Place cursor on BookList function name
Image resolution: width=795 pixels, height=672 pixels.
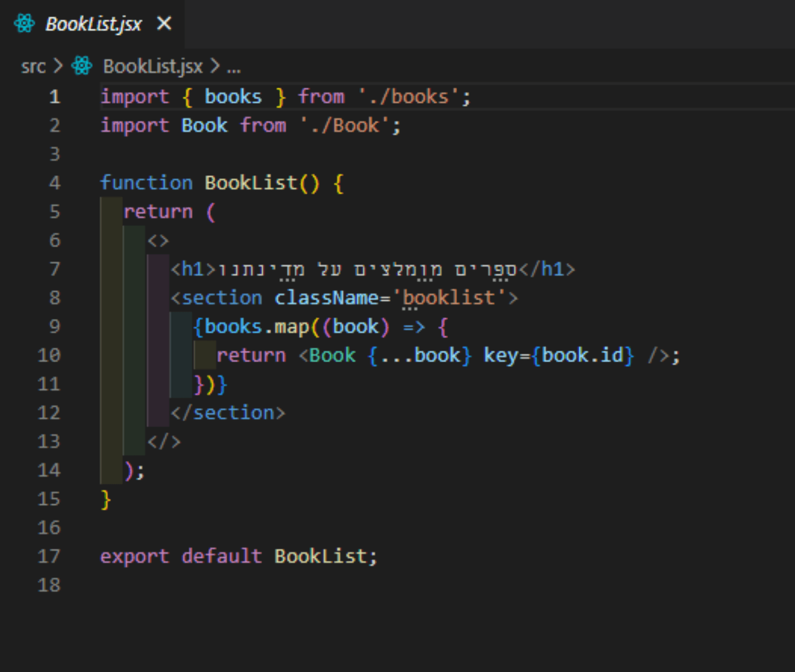(x=250, y=183)
